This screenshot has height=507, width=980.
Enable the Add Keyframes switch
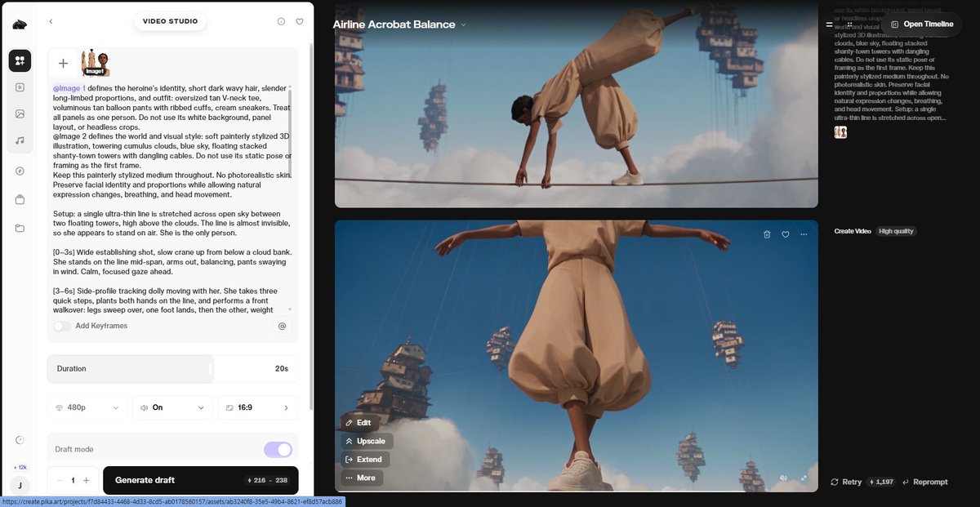(62, 326)
